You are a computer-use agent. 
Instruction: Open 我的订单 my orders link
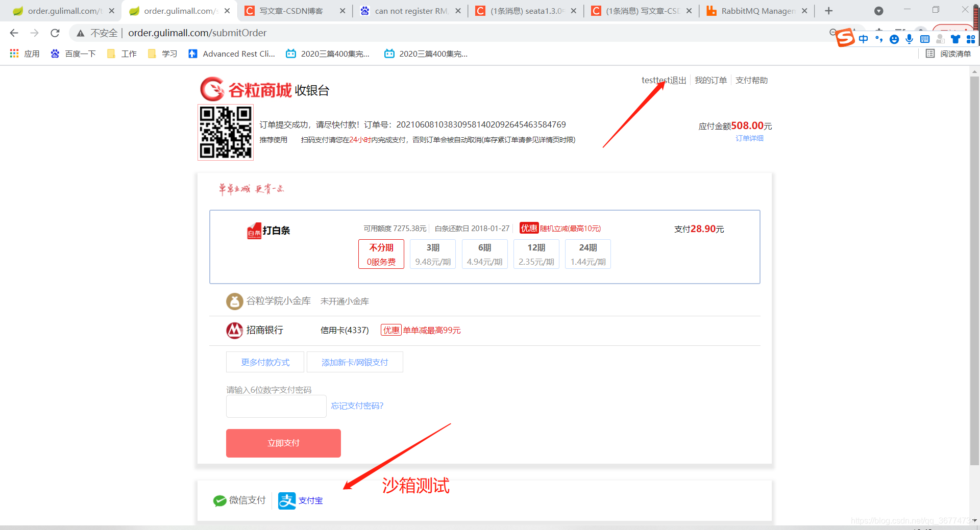[710, 81]
